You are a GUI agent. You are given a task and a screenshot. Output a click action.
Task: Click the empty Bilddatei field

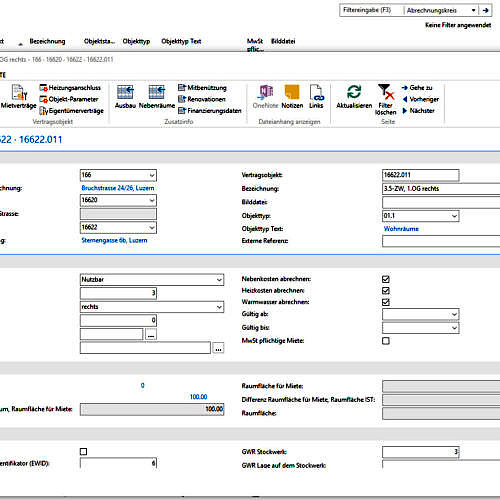pos(441,202)
